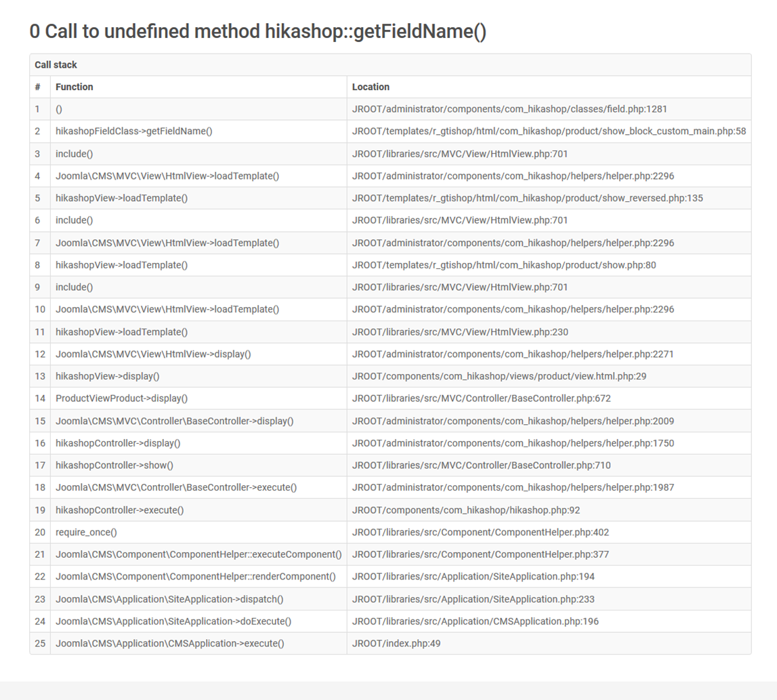Click hikashopFieldClass->getFieldName() function entry
This screenshot has height=700, width=777.
click(133, 131)
